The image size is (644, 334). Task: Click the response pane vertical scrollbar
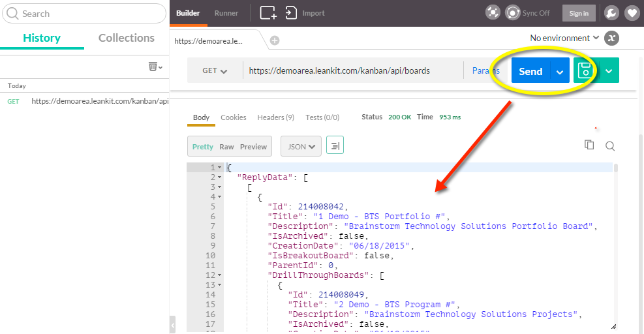point(616,168)
